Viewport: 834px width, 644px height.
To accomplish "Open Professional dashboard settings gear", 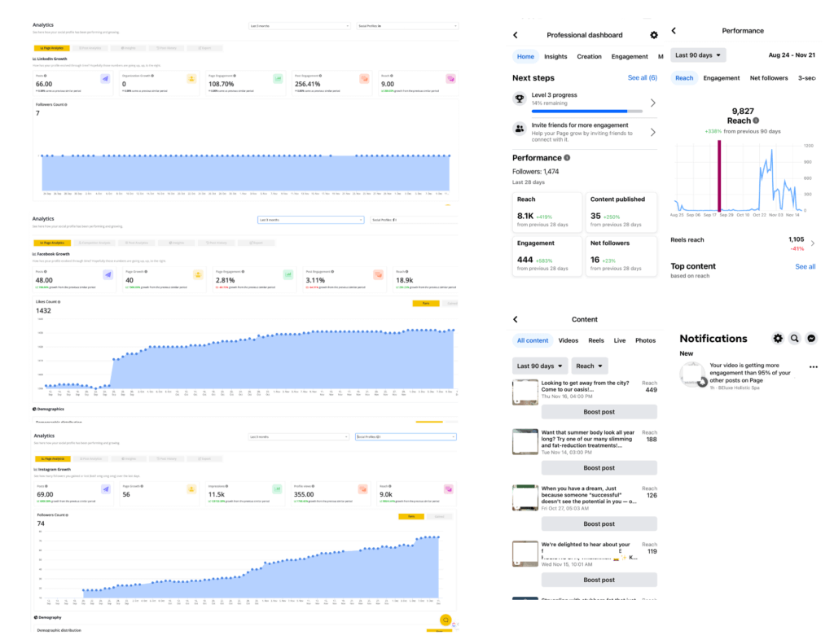I will click(654, 35).
